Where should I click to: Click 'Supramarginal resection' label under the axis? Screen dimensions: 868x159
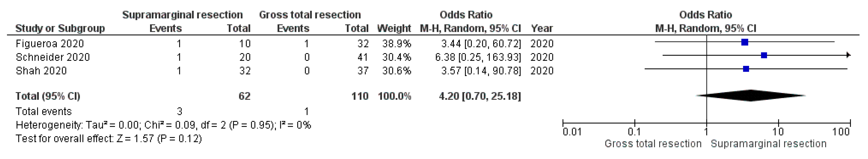tap(769, 144)
